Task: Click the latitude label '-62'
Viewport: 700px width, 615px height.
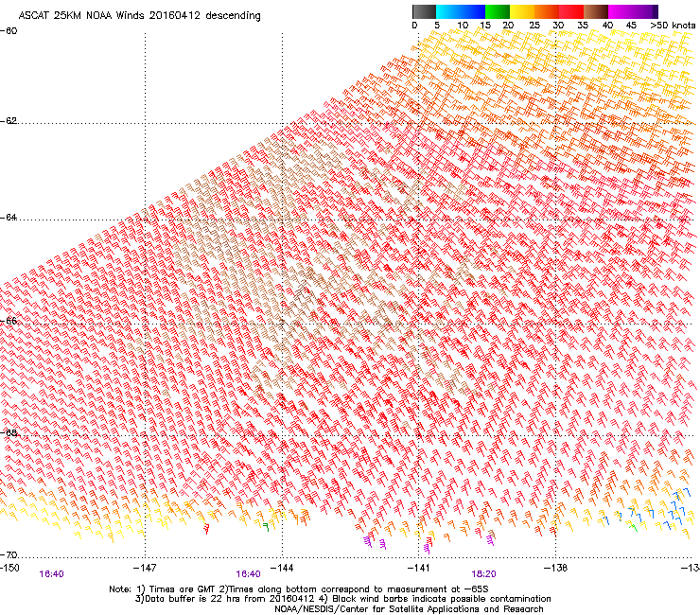Action: [x=9, y=121]
